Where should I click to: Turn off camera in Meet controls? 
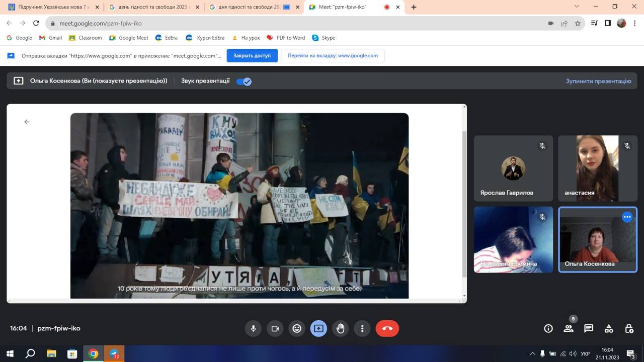point(275,328)
